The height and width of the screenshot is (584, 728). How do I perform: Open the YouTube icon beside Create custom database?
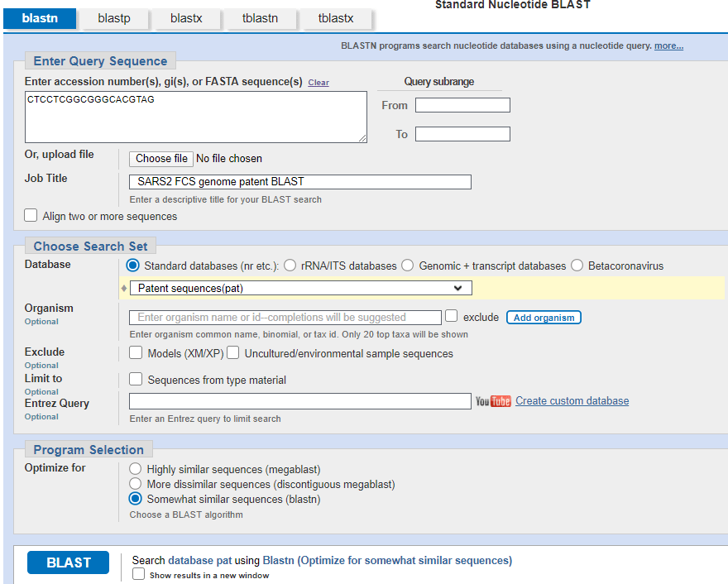[x=493, y=401]
